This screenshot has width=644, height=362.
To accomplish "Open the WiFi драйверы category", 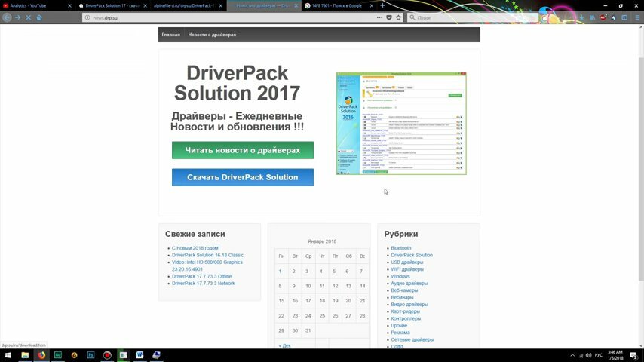I will 407,269.
